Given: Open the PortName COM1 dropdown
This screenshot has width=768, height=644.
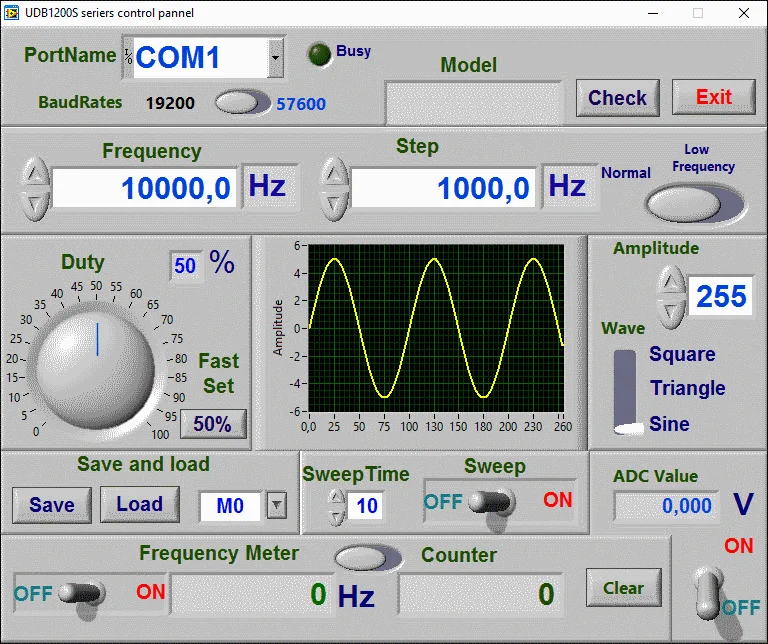Looking at the screenshot, I should pos(275,58).
